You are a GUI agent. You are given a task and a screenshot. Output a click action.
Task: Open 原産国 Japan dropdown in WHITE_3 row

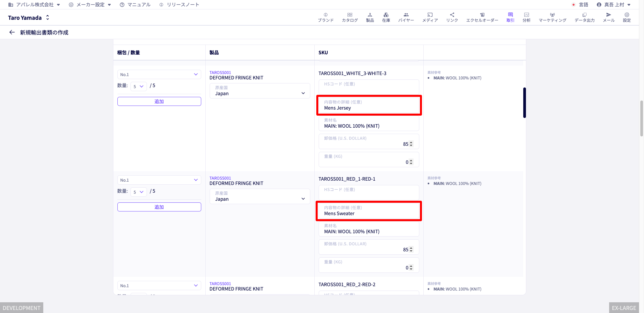tap(260, 91)
